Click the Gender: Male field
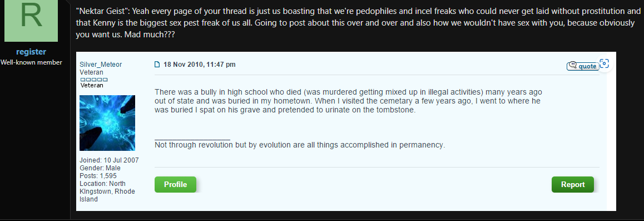This screenshot has height=221, width=644. 100,168
